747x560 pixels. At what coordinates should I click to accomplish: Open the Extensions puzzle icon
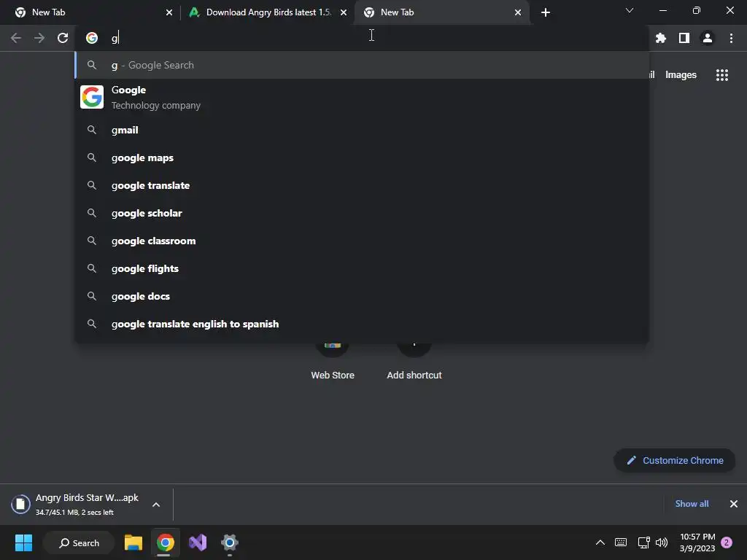click(x=661, y=38)
